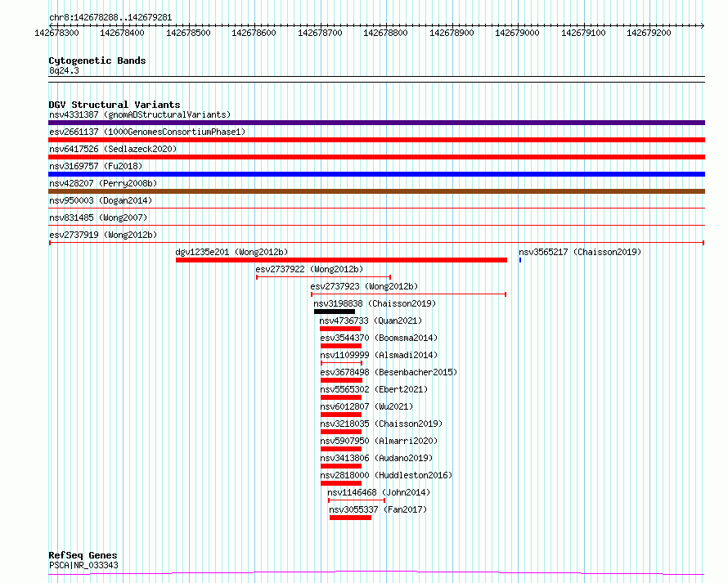
Task: Select the 8q24.3 cytogenetic band label
Action: pos(64,70)
